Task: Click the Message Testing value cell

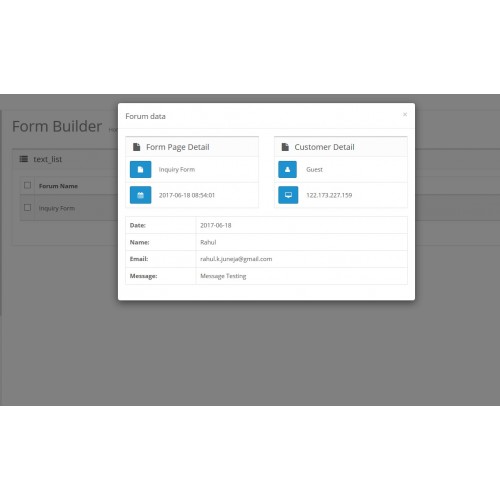Action: [x=302, y=276]
